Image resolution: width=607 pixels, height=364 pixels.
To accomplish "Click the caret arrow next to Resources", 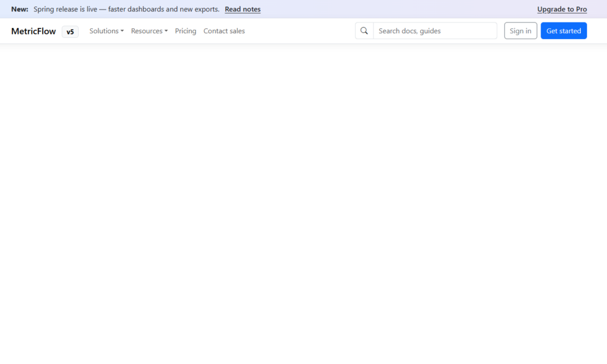I will (166, 31).
